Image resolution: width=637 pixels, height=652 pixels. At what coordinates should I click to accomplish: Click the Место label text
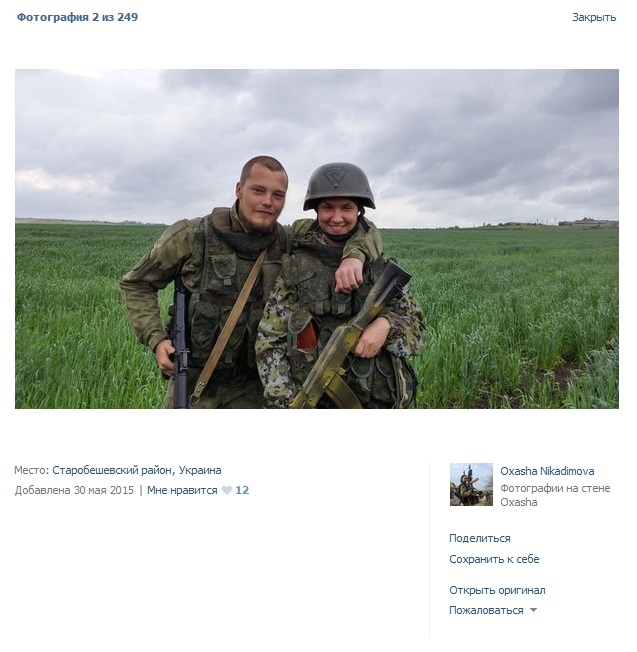[x=32, y=470]
